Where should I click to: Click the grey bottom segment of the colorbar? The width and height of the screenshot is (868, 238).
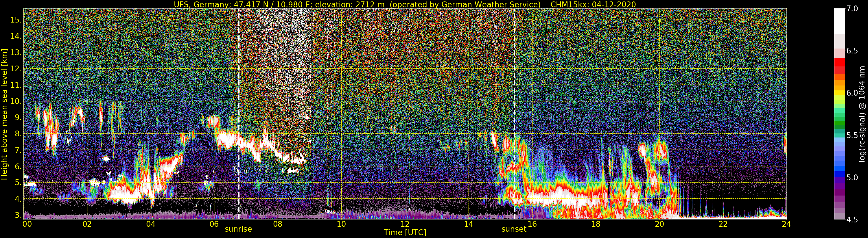(839, 216)
